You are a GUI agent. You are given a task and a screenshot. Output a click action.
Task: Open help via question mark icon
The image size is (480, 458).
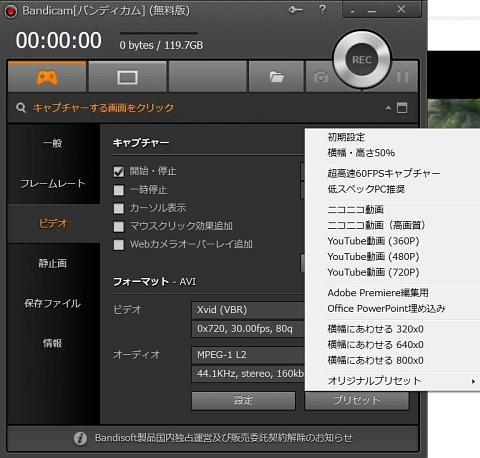click(x=322, y=9)
